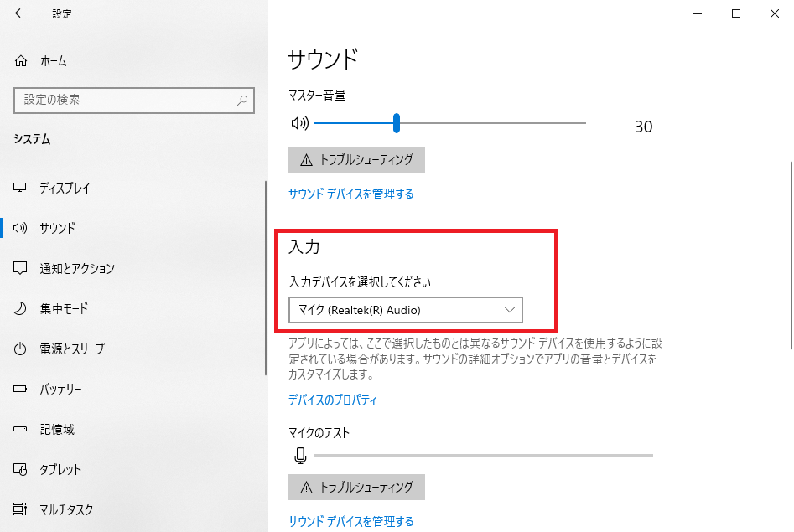Image resolution: width=794 pixels, height=532 pixels.
Task: Click the Focus assist moon icon
Action: pyautogui.click(x=20, y=308)
